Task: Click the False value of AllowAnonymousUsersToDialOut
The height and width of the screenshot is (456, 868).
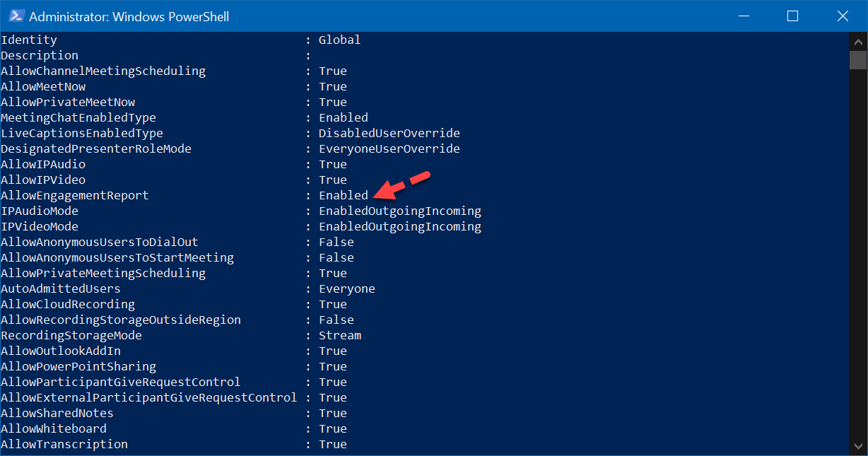Action: click(336, 242)
